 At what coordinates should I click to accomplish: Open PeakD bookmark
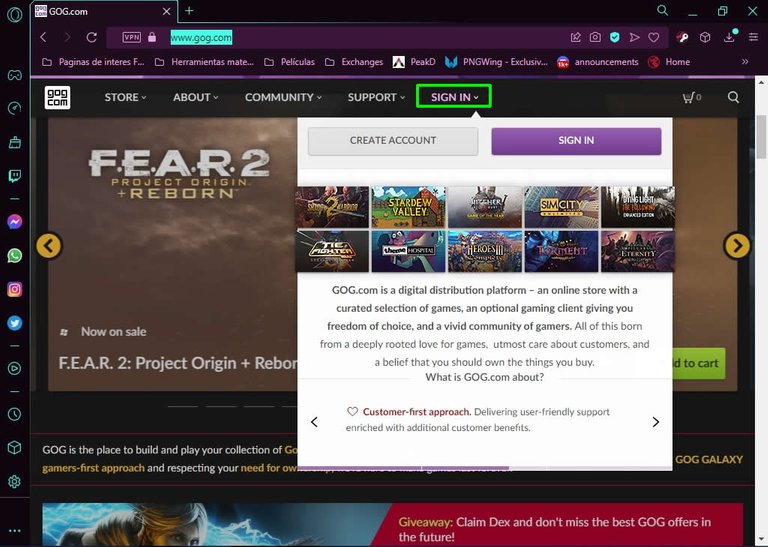point(414,62)
